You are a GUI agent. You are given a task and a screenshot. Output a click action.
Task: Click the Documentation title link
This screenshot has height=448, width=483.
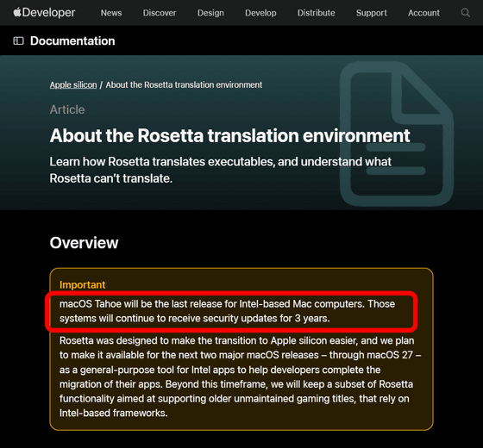point(72,41)
